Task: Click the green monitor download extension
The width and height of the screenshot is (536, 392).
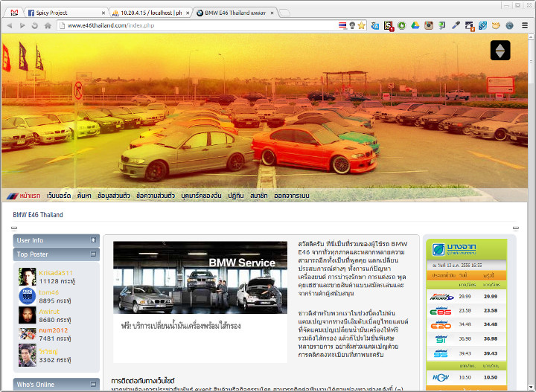Action: [x=442, y=25]
